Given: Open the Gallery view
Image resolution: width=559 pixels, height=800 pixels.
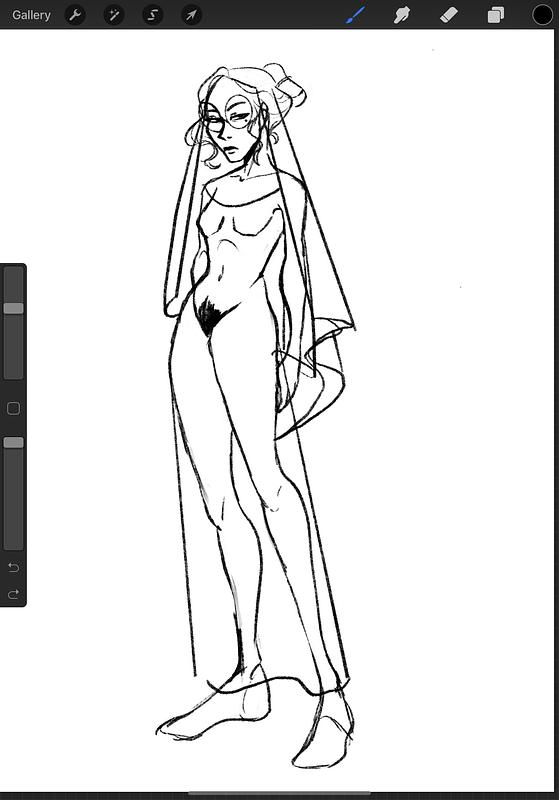Looking at the screenshot, I should click(x=31, y=15).
